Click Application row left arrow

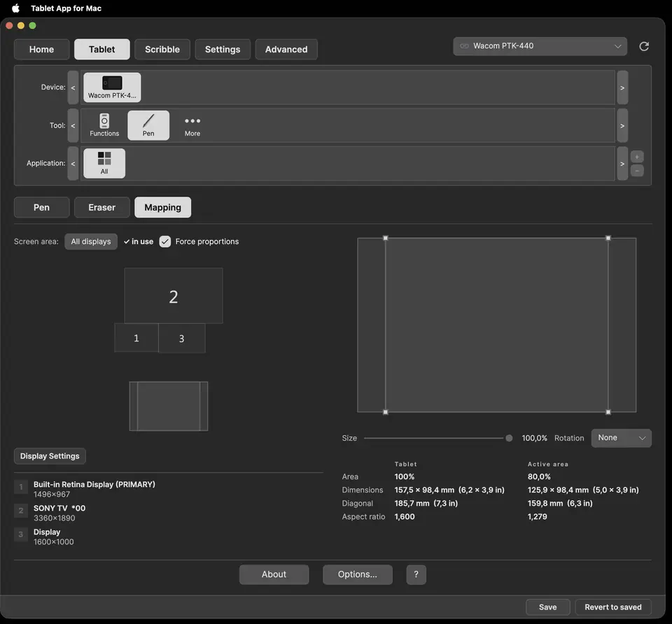click(x=73, y=164)
